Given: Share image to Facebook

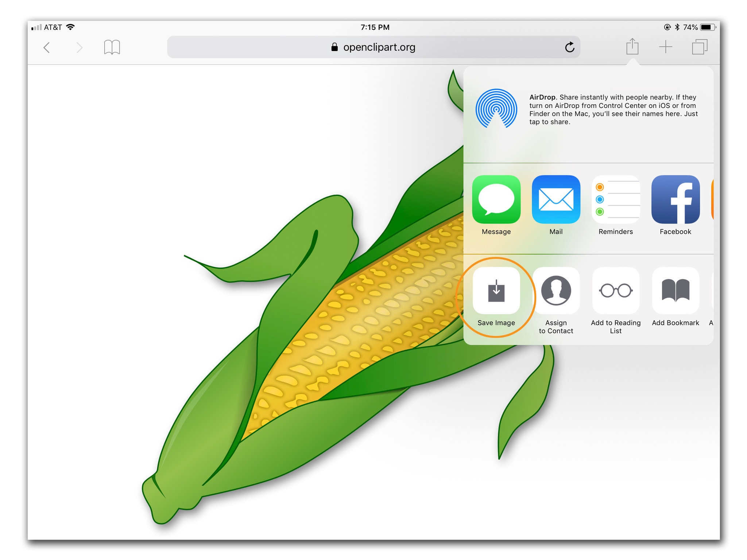Looking at the screenshot, I should [675, 199].
